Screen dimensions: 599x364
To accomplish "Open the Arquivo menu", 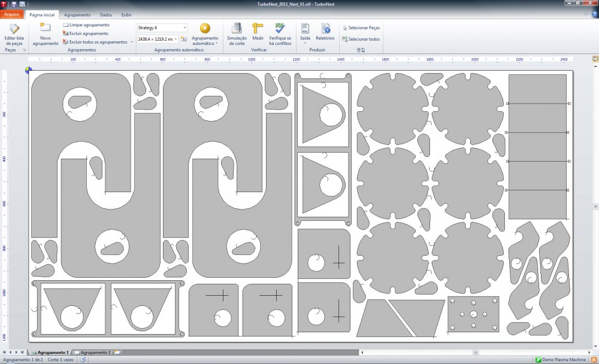I will pyautogui.click(x=12, y=14).
